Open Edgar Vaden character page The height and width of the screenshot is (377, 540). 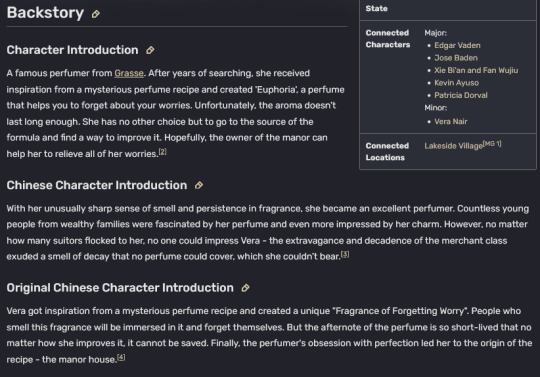[457, 45]
